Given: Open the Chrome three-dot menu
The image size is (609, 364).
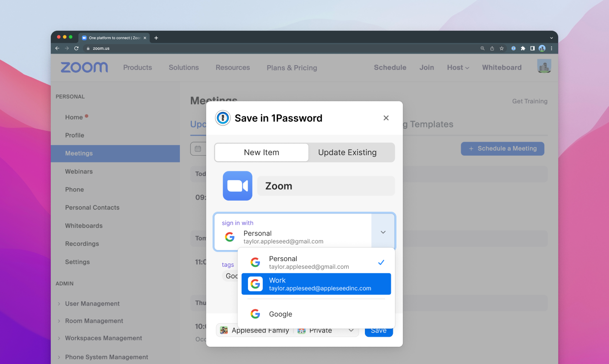Looking at the screenshot, I should [x=551, y=48].
